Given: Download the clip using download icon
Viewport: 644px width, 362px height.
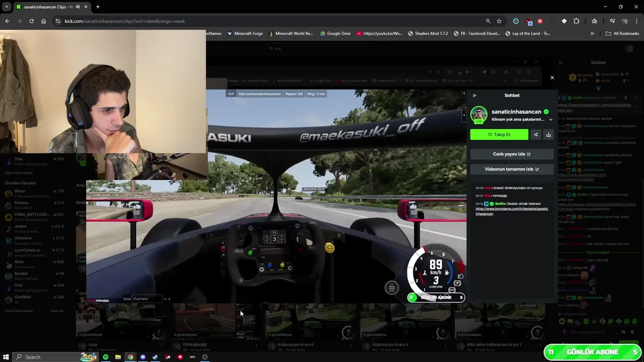Looking at the screenshot, I should pyautogui.click(x=548, y=135).
